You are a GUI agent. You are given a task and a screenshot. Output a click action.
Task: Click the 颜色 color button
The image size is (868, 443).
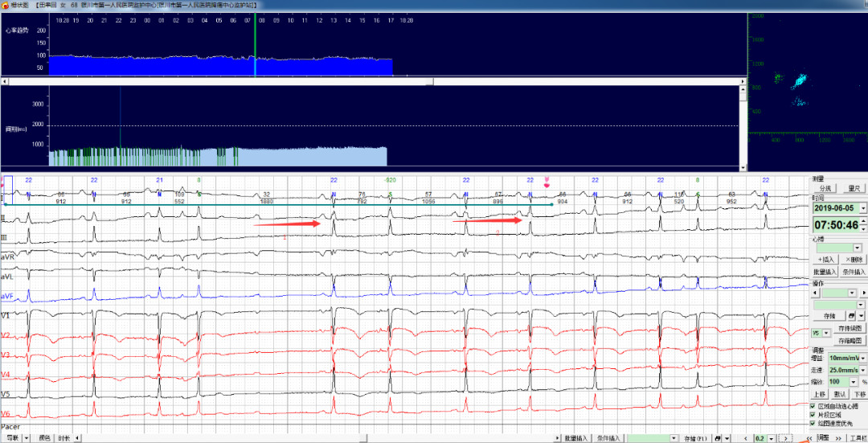[x=45, y=438]
